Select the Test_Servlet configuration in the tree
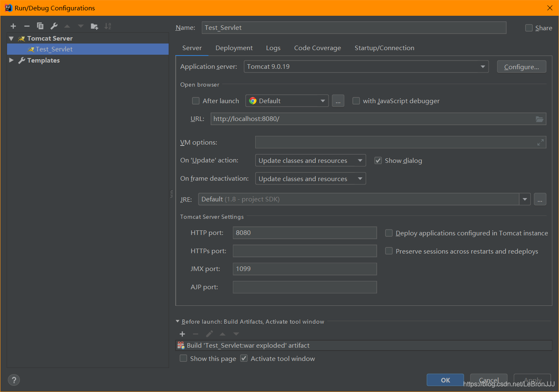 (88, 49)
